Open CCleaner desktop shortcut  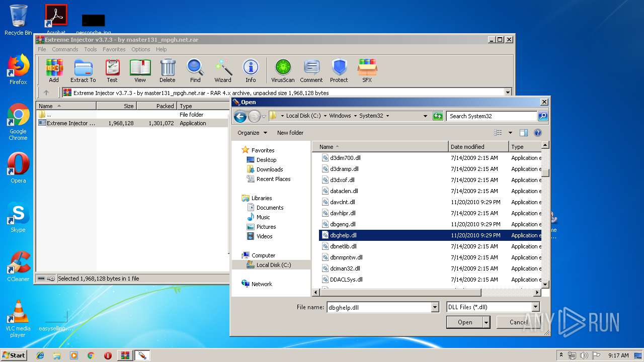[x=18, y=266]
